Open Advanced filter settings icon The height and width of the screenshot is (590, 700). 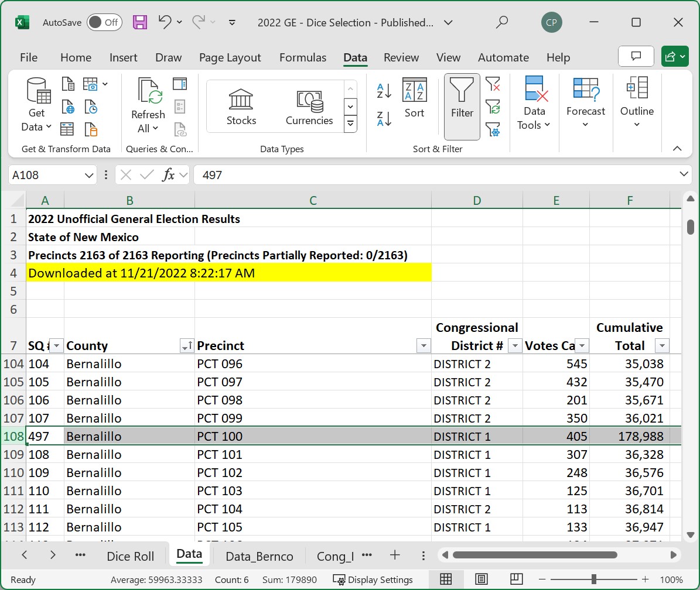[x=493, y=129]
